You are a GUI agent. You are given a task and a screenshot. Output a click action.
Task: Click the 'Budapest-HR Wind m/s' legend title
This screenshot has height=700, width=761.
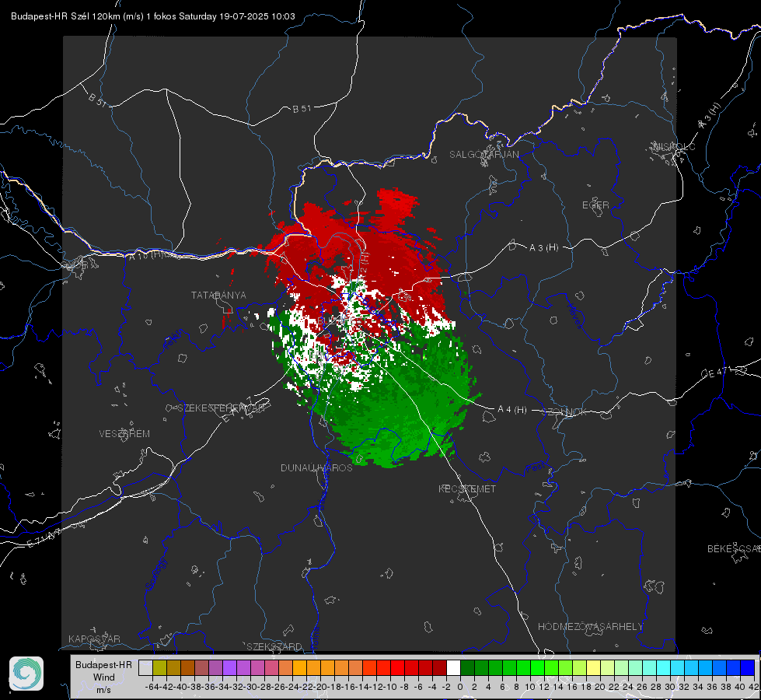104,677
